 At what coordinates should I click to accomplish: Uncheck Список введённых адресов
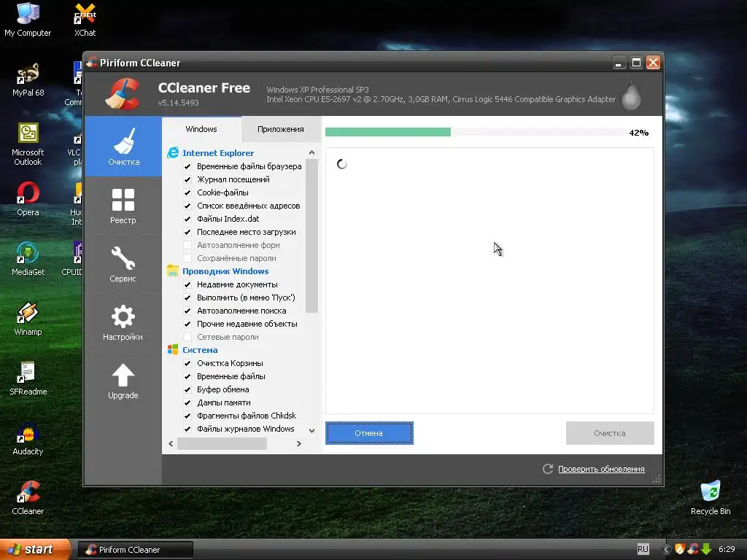click(187, 206)
